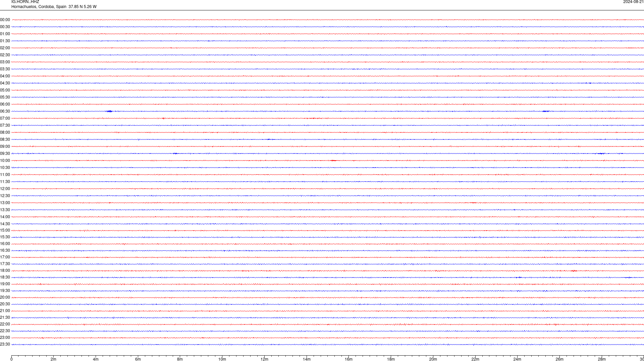644x362 pixels.
Task: Select the 10:00 time row label
Action: [x=5, y=161]
